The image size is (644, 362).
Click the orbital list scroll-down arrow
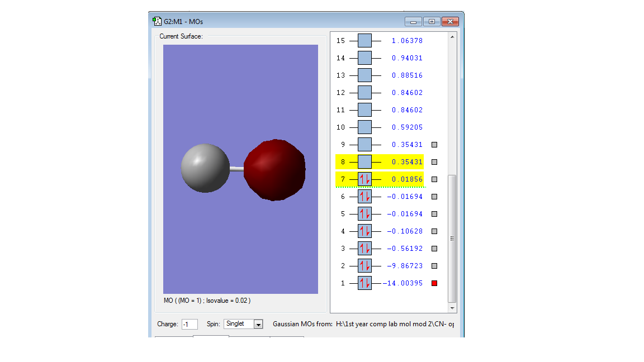452,308
